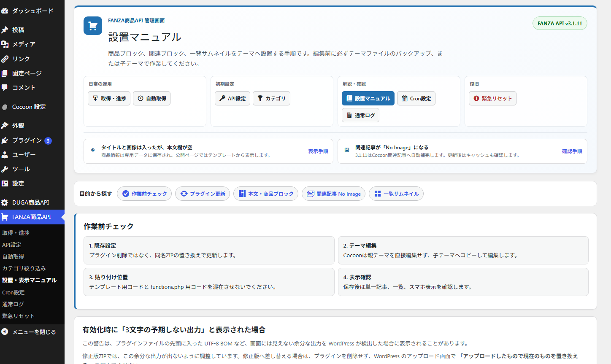611x364 pixels.
Task: Click the question icon beside 本文欄が空 notice
Action: [x=93, y=150]
